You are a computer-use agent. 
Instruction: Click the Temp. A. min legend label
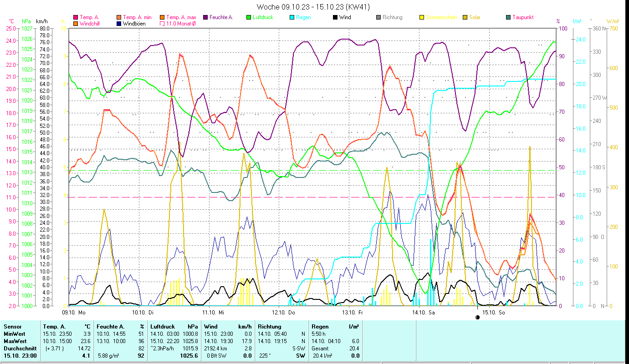[138, 17]
